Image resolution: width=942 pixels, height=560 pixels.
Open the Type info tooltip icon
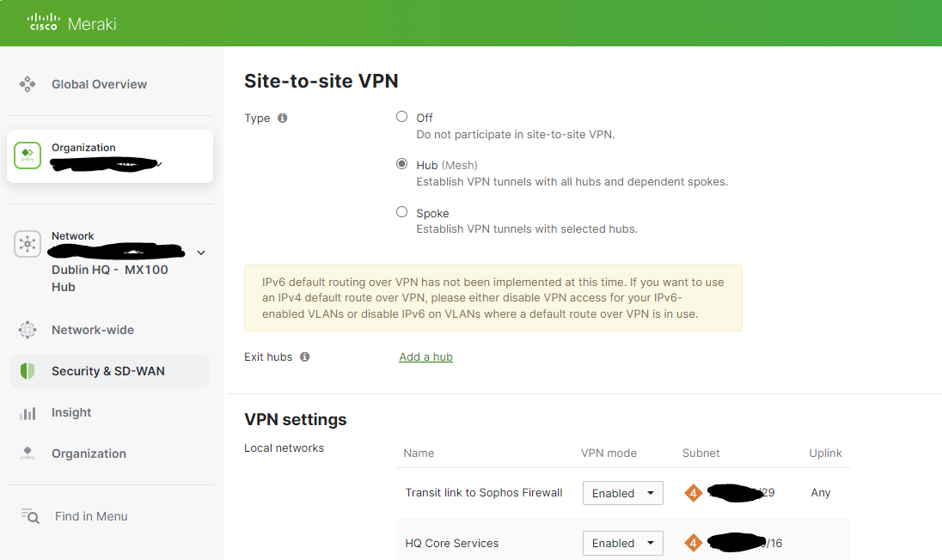point(283,117)
